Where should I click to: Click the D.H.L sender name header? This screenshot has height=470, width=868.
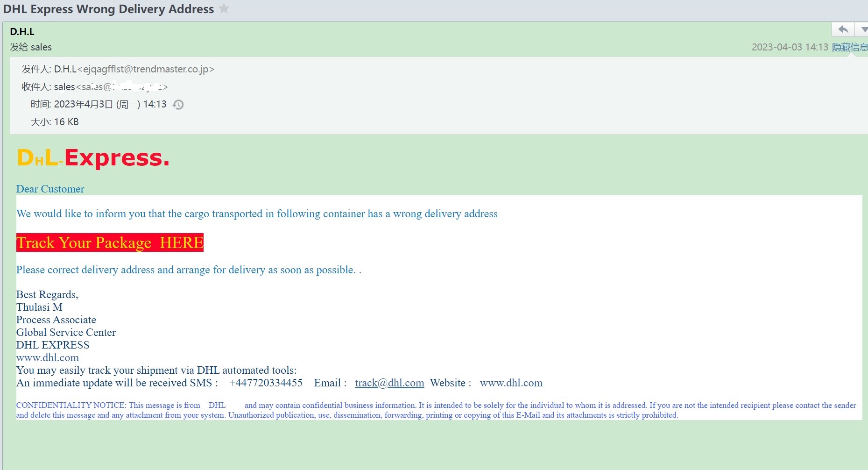(22, 32)
